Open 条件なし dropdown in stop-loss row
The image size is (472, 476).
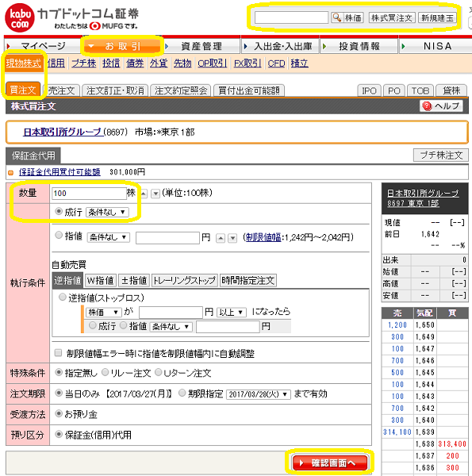pyautogui.click(x=171, y=327)
